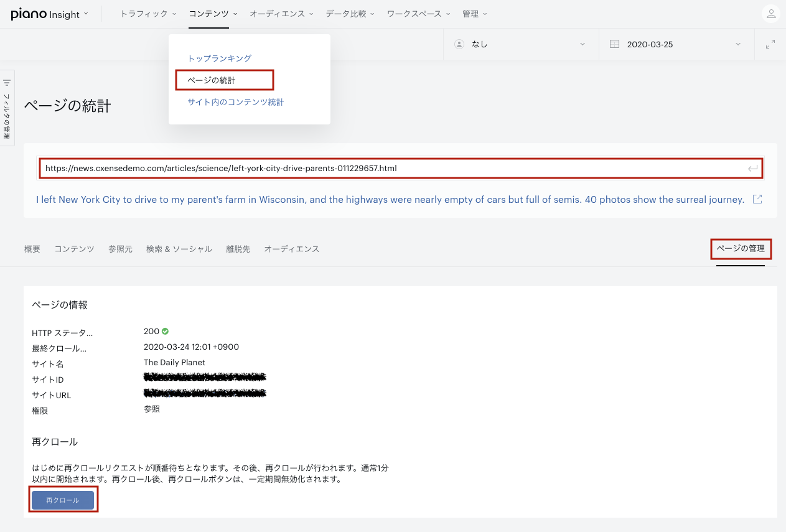Click the 権限 value 参照
This screenshot has height=532, width=786.
pos(152,409)
